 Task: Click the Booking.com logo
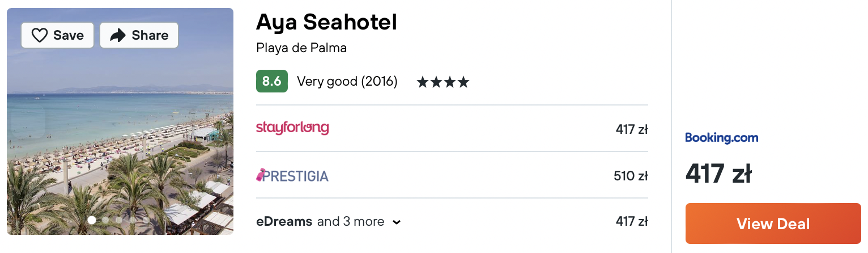point(721,138)
